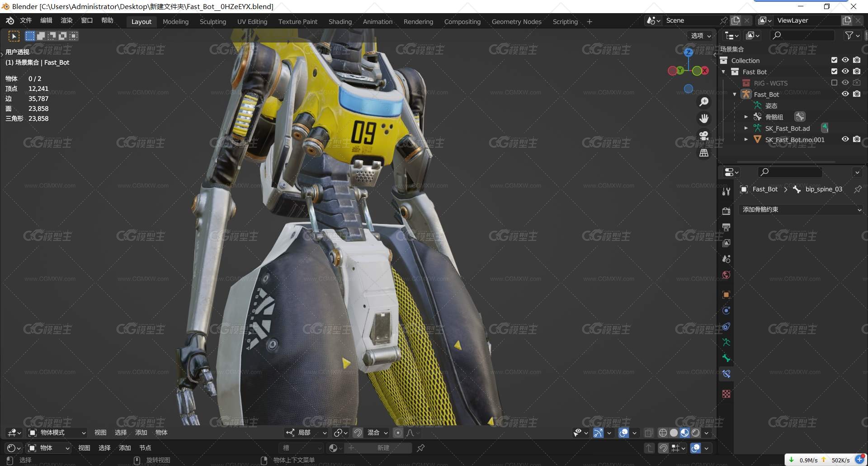
Task: Open the World properties tab icon
Action: pos(726,275)
